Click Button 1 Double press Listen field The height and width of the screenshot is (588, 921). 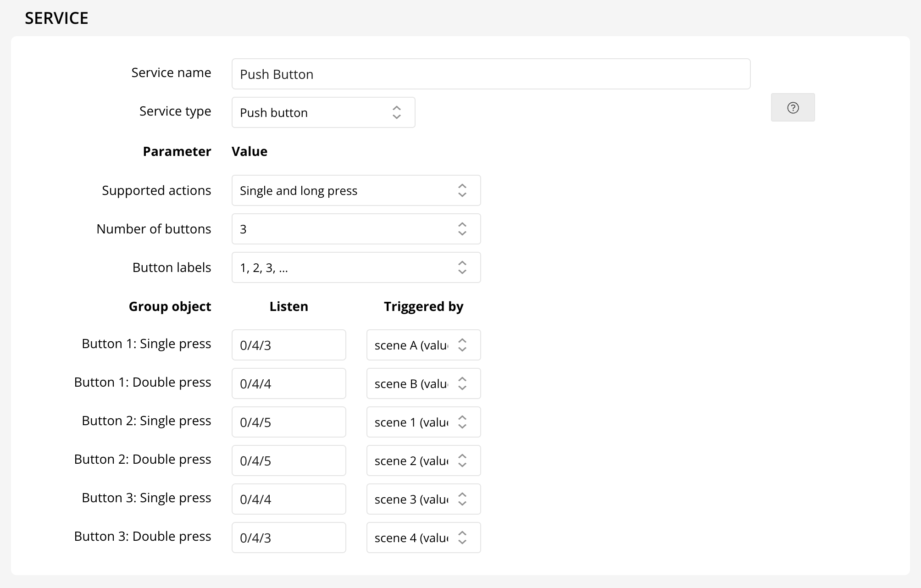click(289, 383)
